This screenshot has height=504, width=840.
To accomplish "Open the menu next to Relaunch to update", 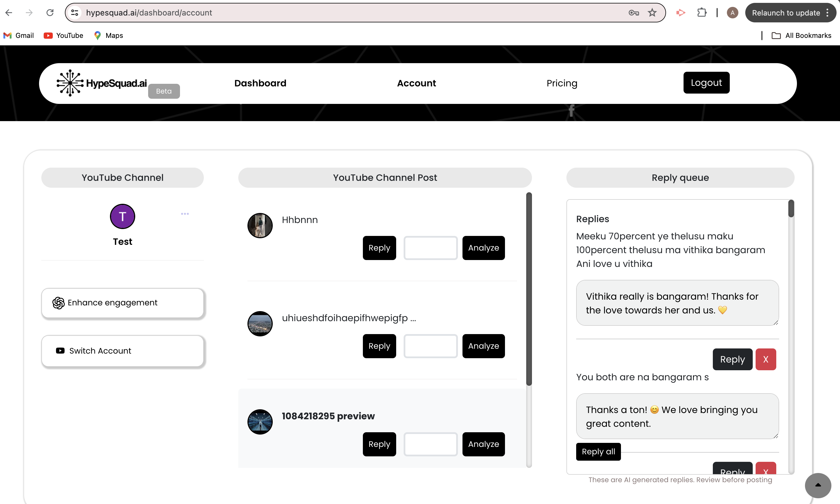I will [x=828, y=13].
